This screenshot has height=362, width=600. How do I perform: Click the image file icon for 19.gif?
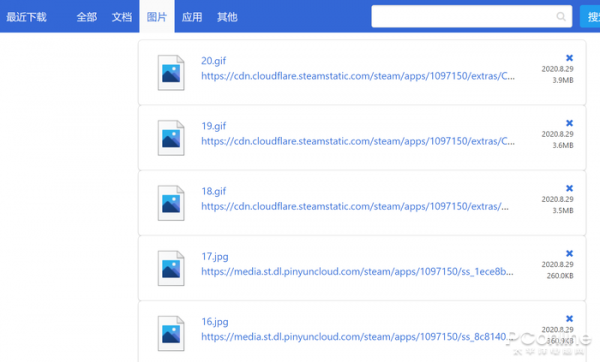pyautogui.click(x=171, y=138)
